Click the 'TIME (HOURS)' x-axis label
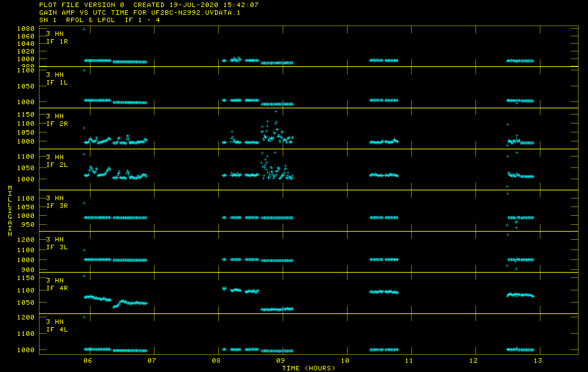The image size is (588, 372). [308, 368]
